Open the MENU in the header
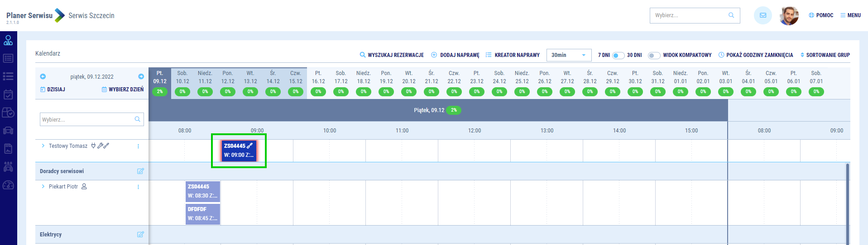Image resolution: width=868 pixels, height=245 pixels. pyautogui.click(x=850, y=15)
